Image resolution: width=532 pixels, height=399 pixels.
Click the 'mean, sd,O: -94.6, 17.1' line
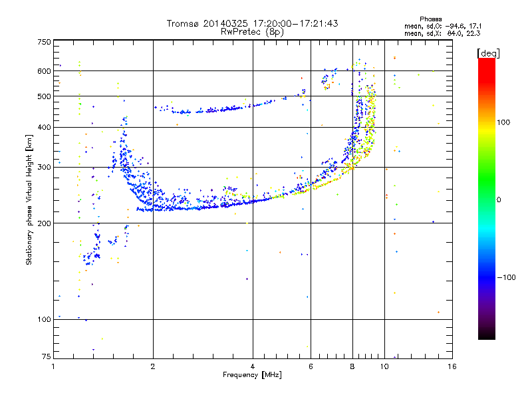[x=442, y=26]
